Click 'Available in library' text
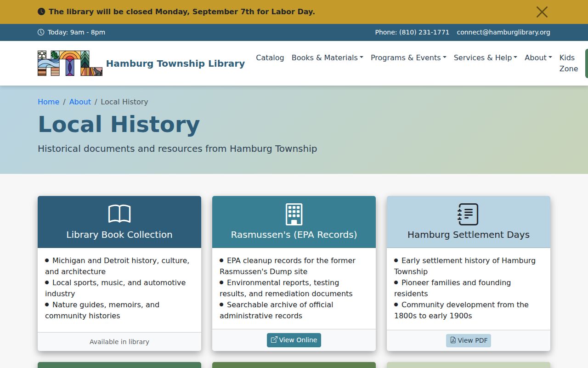This screenshot has height=368, width=588. point(119,342)
